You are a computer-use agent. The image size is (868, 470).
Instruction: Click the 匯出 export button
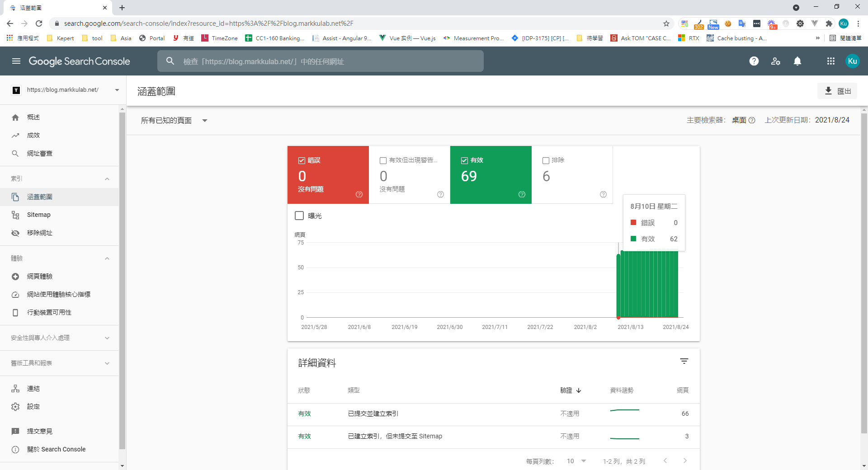(x=837, y=91)
